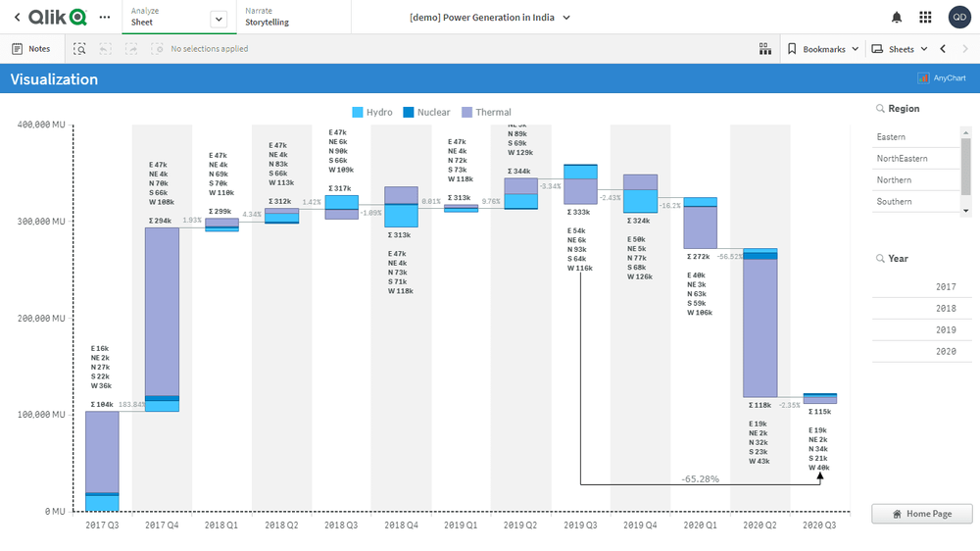Click search icon next to Region

click(880, 109)
